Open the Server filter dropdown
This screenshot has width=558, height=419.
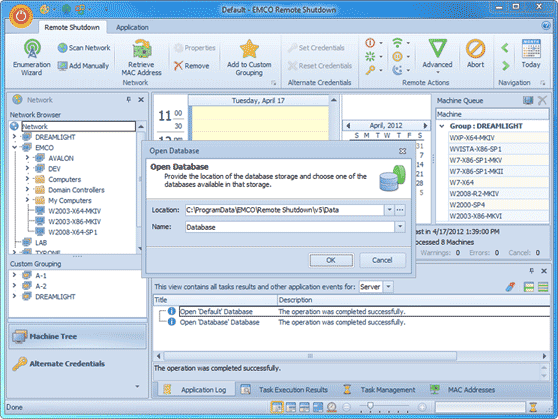(x=389, y=287)
